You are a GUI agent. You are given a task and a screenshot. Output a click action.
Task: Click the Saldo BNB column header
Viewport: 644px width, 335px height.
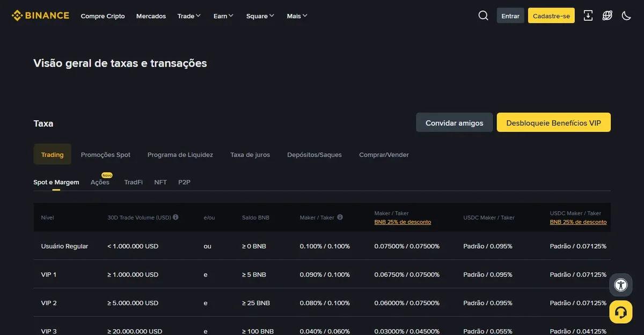[x=255, y=217]
